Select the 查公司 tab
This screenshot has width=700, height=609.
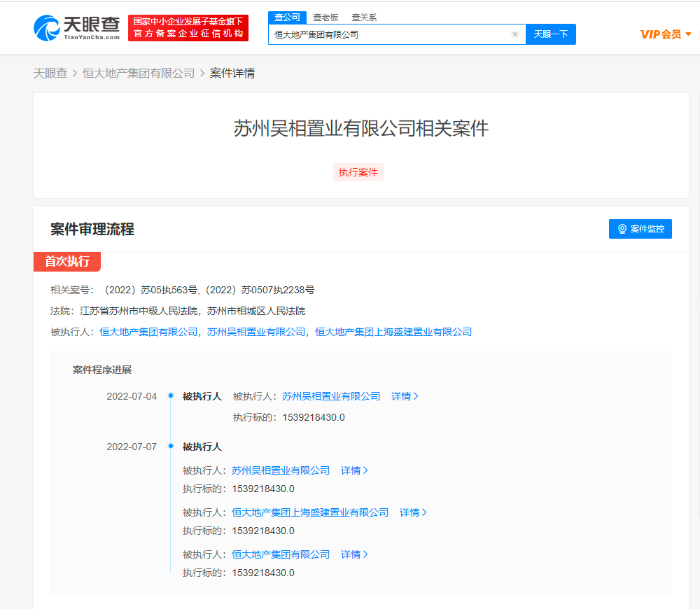(287, 17)
